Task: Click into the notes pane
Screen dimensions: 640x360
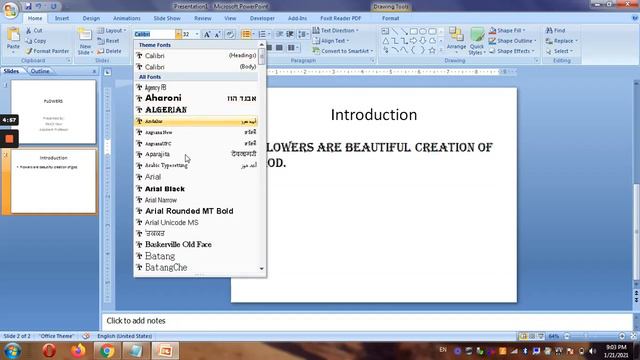Action: (x=367, y=321)
